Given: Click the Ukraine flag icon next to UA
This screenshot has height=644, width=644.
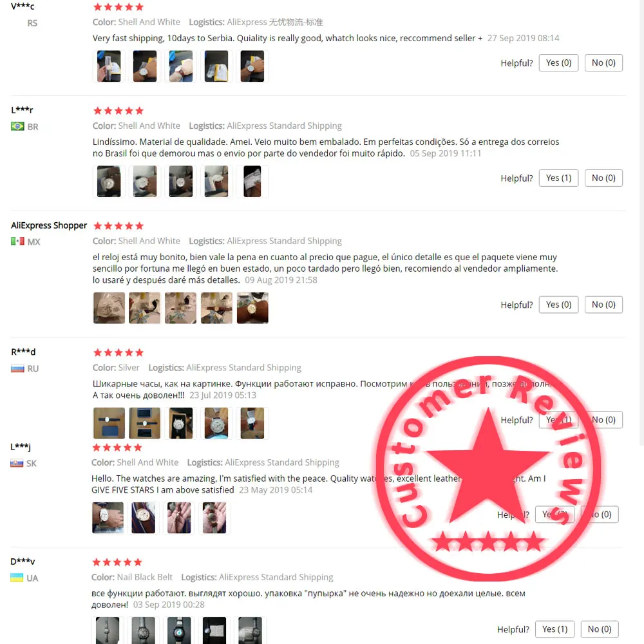Looking at the screenshot, I should pyautogui.click(x=17, y=578).
